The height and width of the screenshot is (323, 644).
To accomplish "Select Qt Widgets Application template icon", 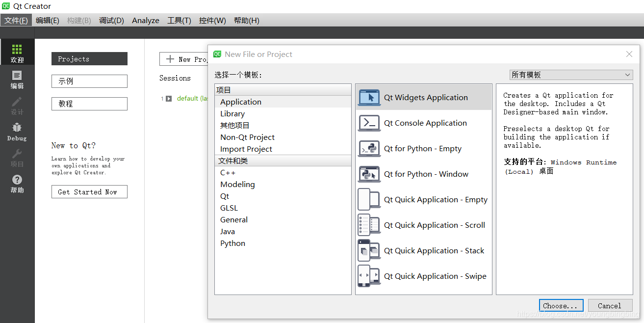I will [x=369, y=97].
